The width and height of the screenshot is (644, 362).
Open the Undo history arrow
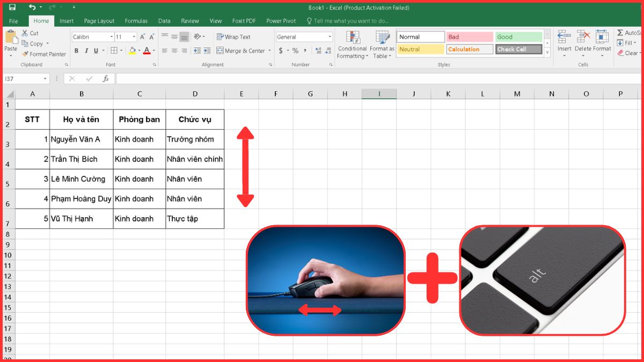pyautogui.click(x=42, y=8)
